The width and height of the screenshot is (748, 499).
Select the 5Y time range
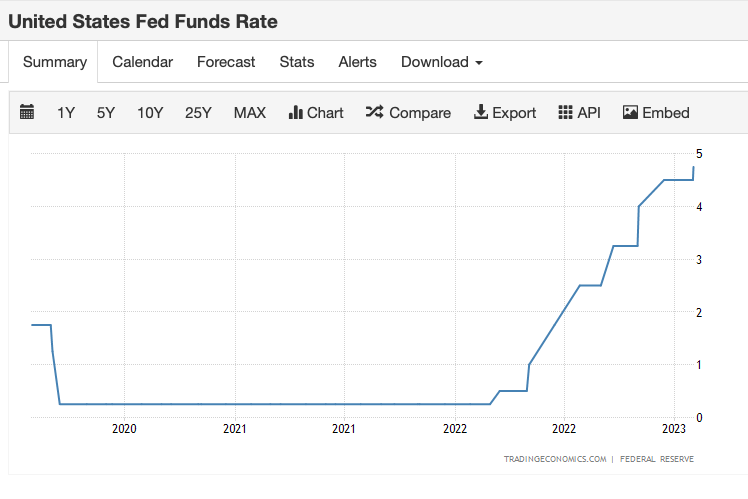click(x=106, y=113)
